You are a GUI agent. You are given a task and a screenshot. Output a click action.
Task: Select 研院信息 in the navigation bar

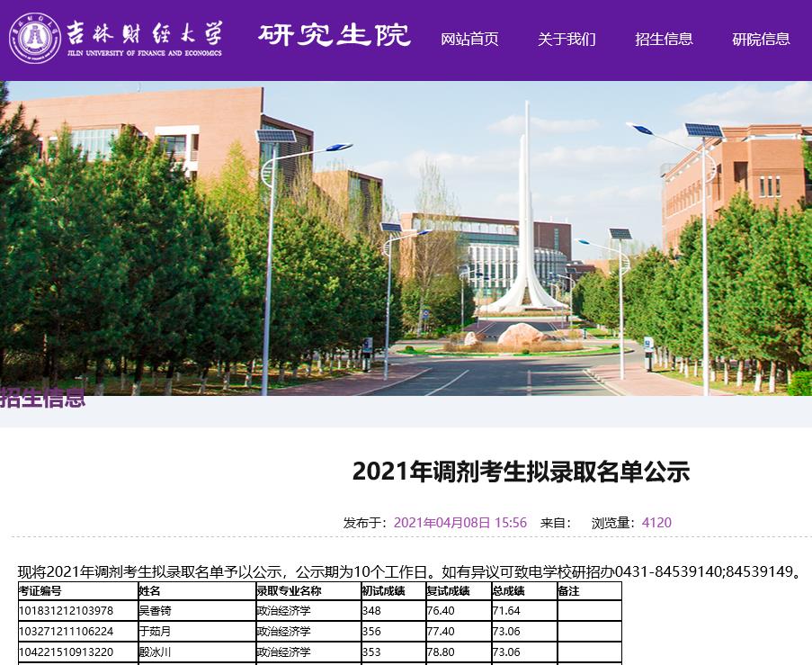(x=761, y=40)
